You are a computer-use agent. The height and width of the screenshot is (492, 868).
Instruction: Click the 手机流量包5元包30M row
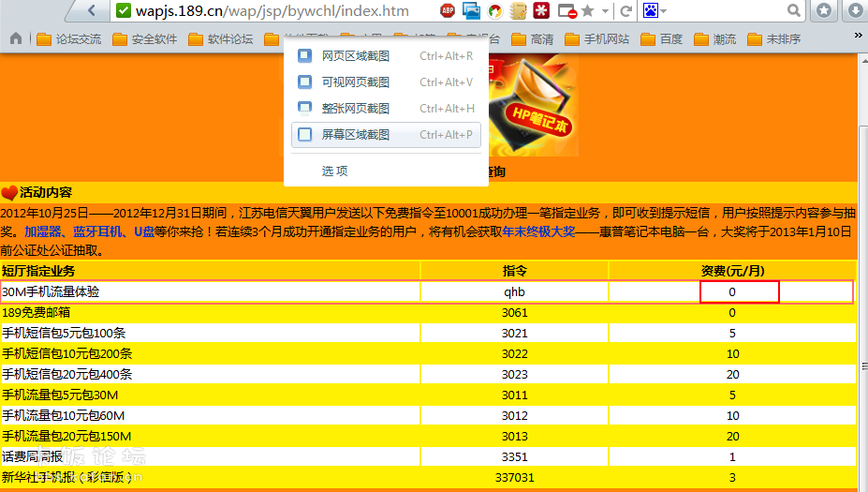60,395
